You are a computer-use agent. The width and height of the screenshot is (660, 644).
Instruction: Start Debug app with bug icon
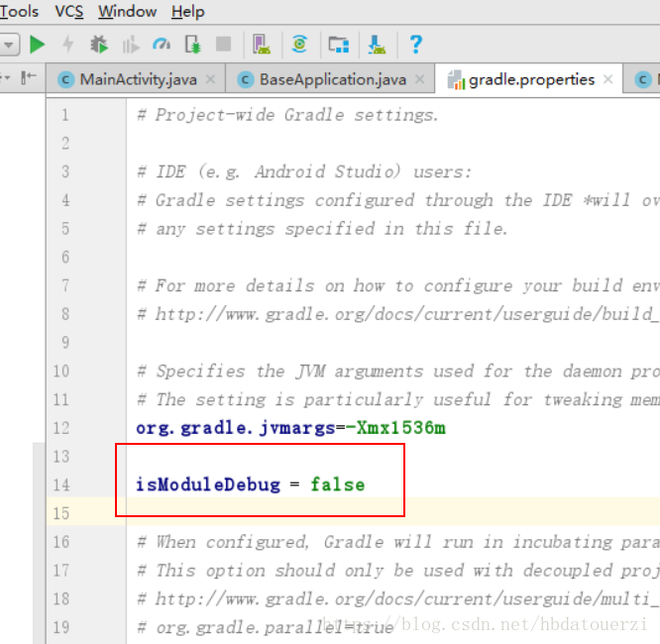[x=99, y=45]
